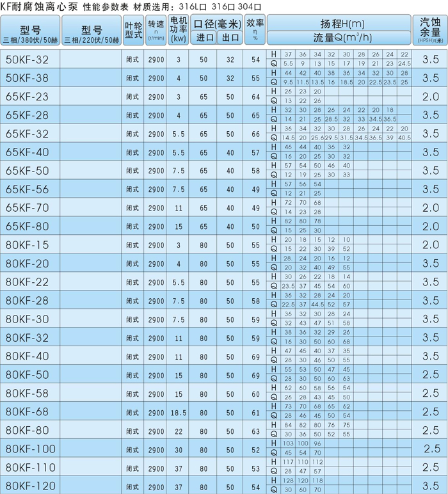
Task: Click the 80KF-120 model cell
Action: point(31,486)
